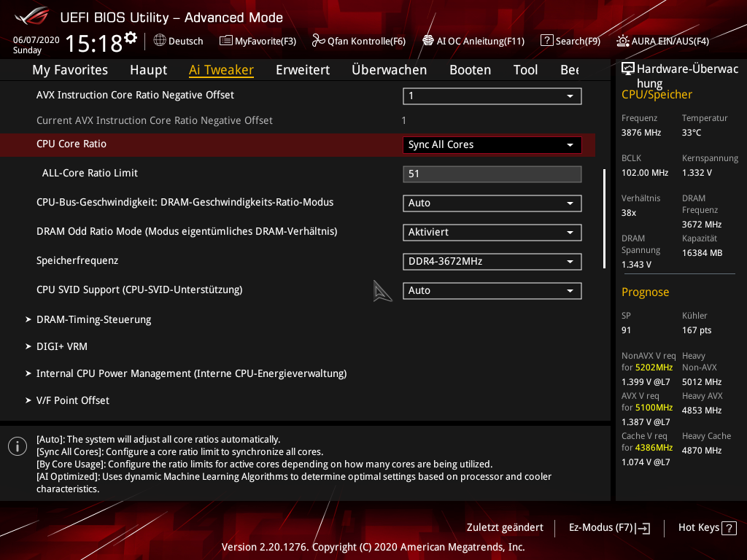747x560 pixels.
Task: Go to the Booten tab
Action: (471, 70)
